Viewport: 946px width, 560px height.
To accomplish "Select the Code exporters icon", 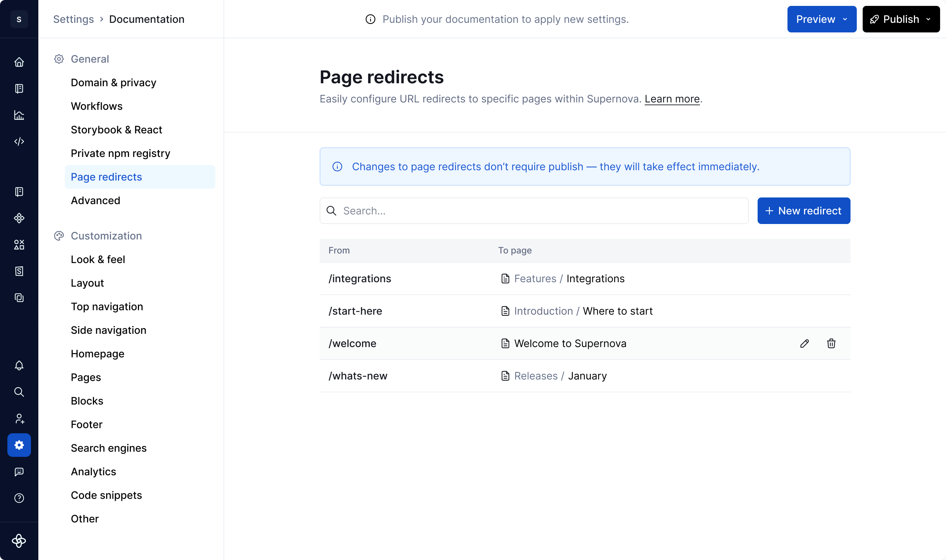I will click(x=19, y=141).
